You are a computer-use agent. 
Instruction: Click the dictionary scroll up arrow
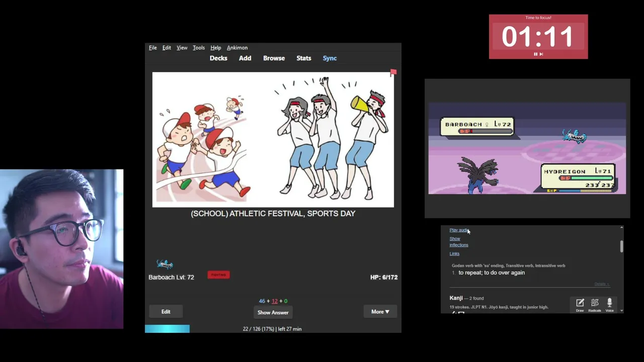621,228
